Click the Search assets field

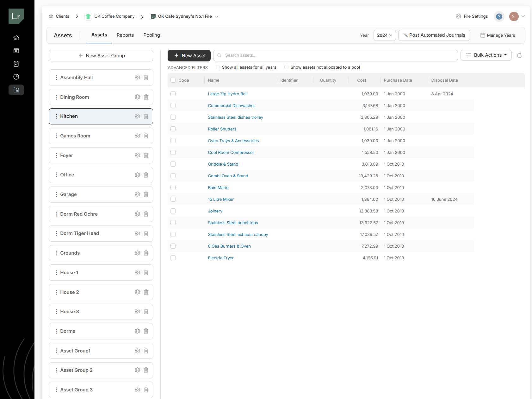(336, 55)
